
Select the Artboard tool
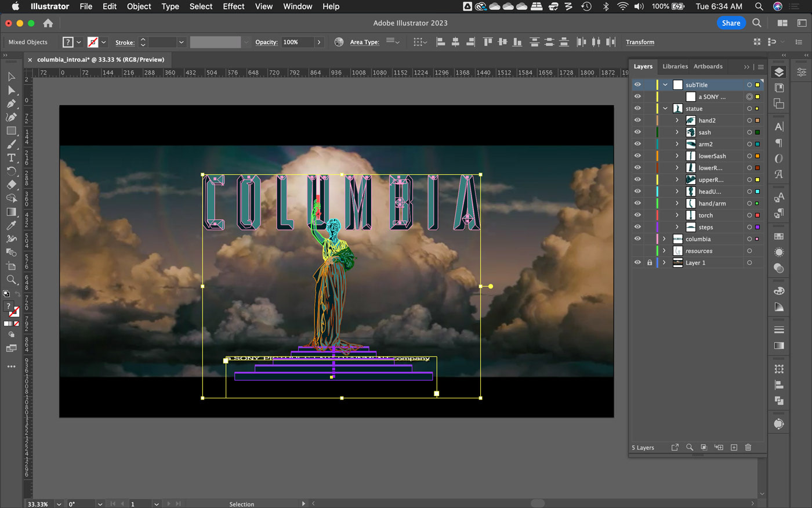coord(11,266)
